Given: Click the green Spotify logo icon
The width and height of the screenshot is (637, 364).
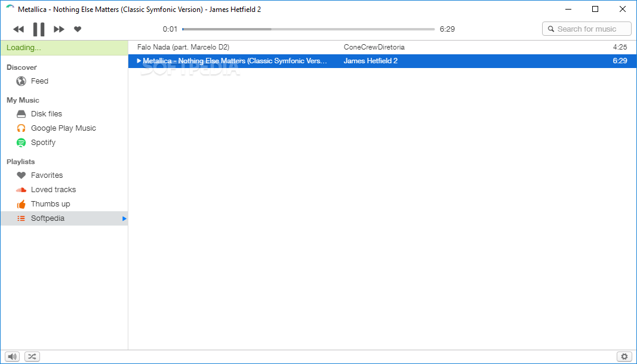Looking at the screenshot, I should [x=21, y=143].
